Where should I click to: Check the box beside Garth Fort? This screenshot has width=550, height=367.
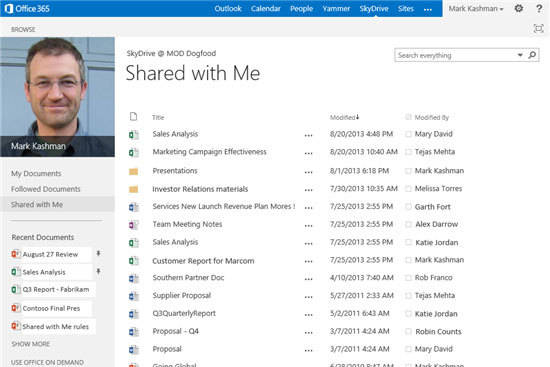click(x=408, y=207)
